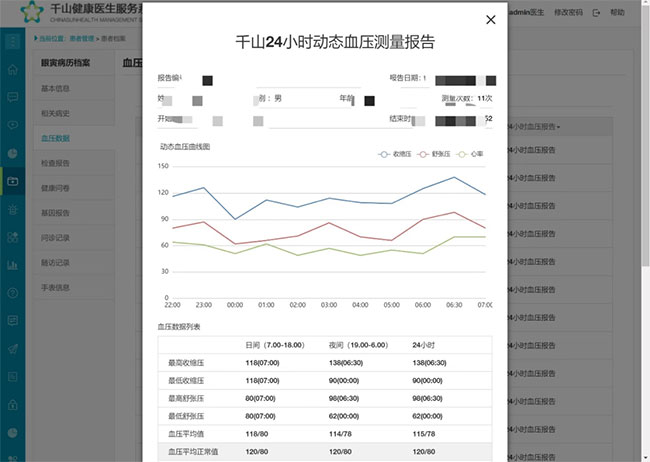Click the lock icon in the sidebar
The height and width of the screenshot is (462, 650).
12,405
